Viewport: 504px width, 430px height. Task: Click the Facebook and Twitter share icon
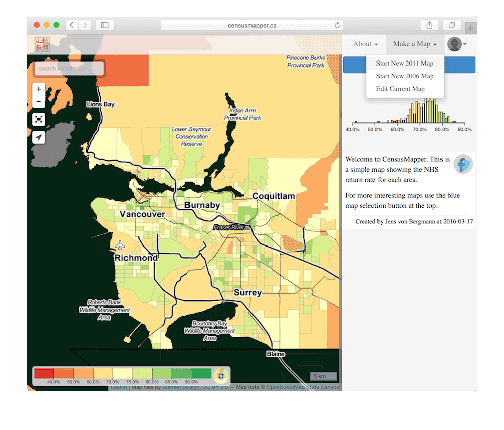(x=463, y=164)
